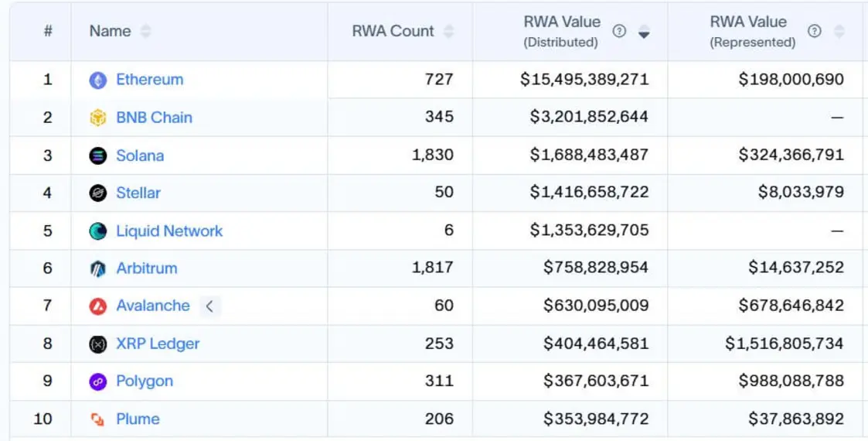Click the Name column header

tap(111, 31)
